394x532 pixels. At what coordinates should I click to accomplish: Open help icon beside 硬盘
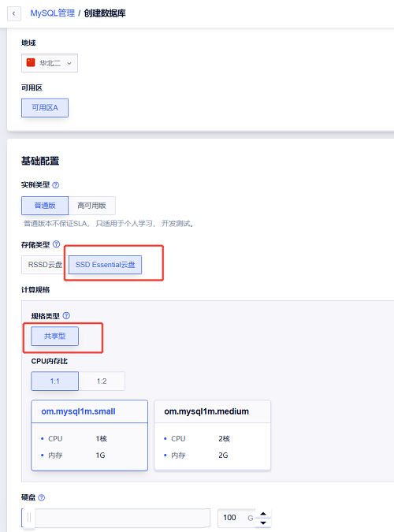click(42, 497)
